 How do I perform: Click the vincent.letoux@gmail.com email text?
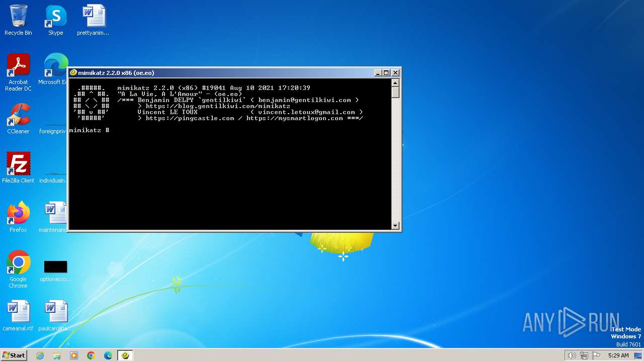306,112
